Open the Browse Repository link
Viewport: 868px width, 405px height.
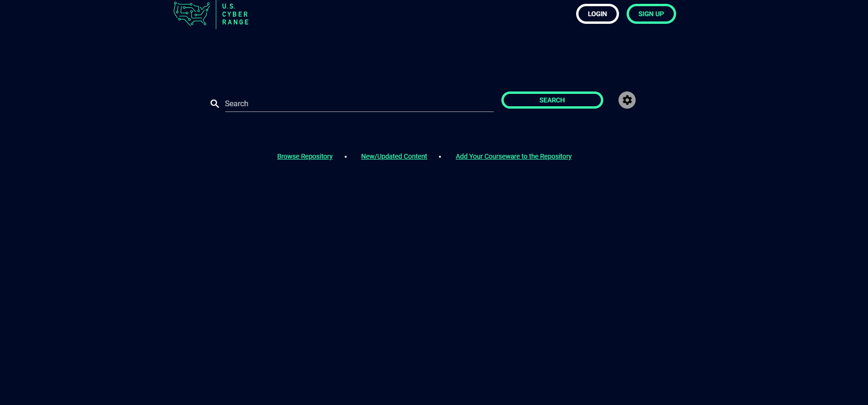pyautogui.click(x=305, y=156)
